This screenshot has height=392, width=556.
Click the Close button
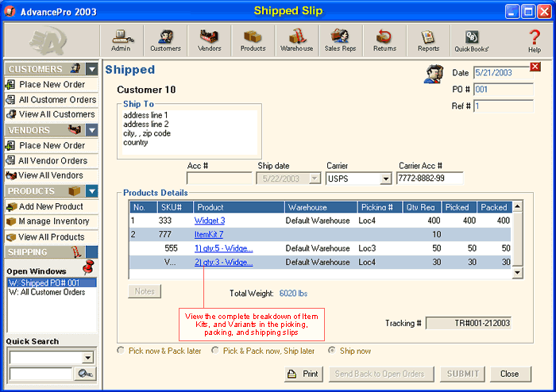tap(510, 374)
